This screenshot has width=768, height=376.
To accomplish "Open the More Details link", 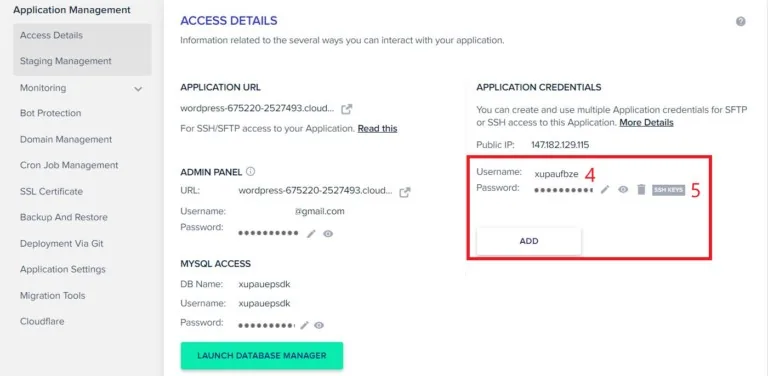I will click(x=646, y=122).
